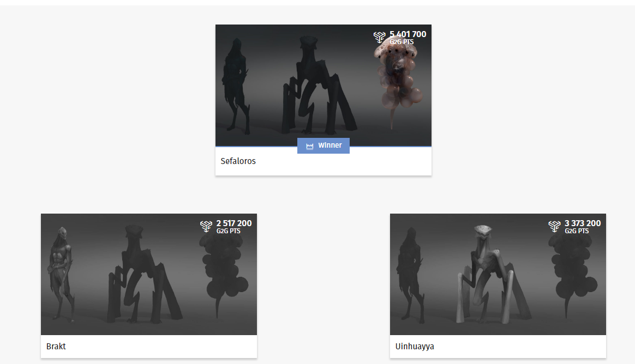The width and height of the screenshot is (635, 364).
Task: Click the dark humanoid silhouette in Uinhuayya card
Action: click(409, 272)
